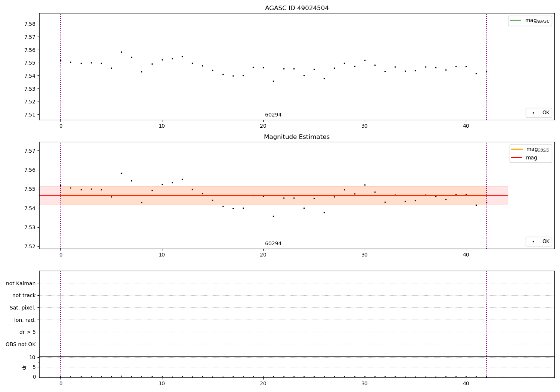The height and width of the screenshot is (392, 560).
Task: Select the OK legend entry in top plot
Action: click(x=539, y=113)
